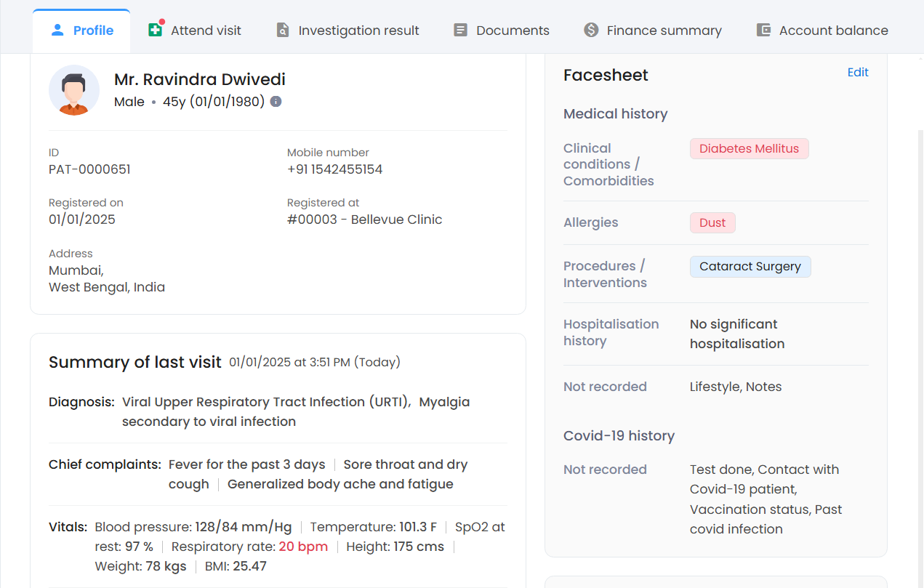Image resolution: width=924 pixels, height=588 pixels.
Task: Click the Documents page icon
Action: [x=460, y=30]
